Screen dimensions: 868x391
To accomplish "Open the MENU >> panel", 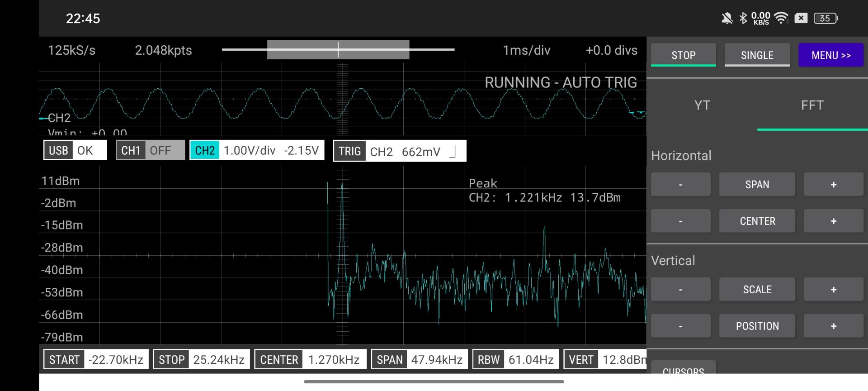I will point(830,55).
